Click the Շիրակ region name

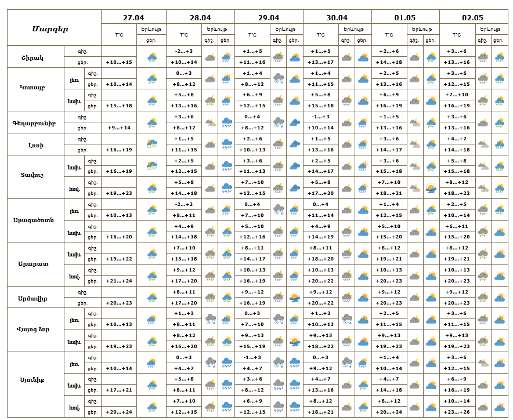pyautogui.click(x=32, y=57)
